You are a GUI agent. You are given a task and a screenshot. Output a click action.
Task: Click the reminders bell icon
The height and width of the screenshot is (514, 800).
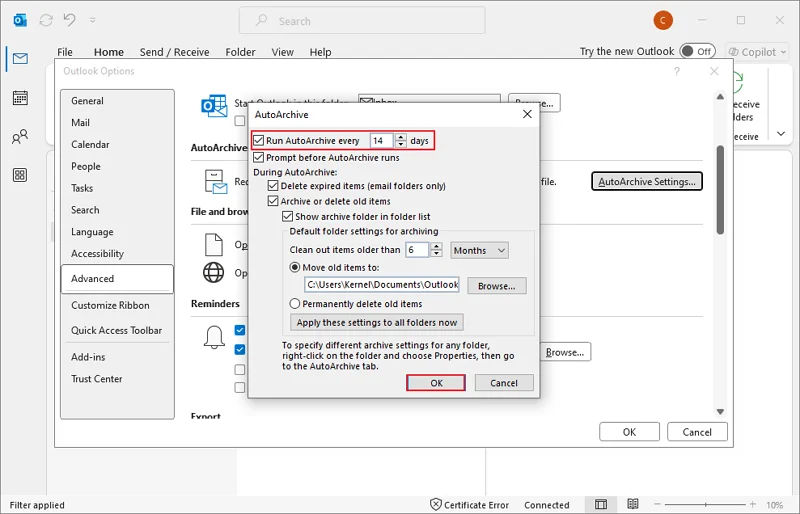214,337
